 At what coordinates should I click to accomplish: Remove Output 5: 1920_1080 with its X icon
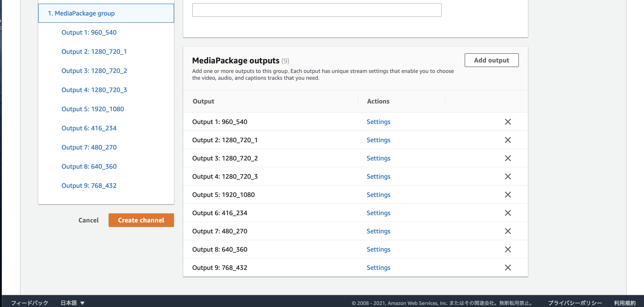(508, 195)
